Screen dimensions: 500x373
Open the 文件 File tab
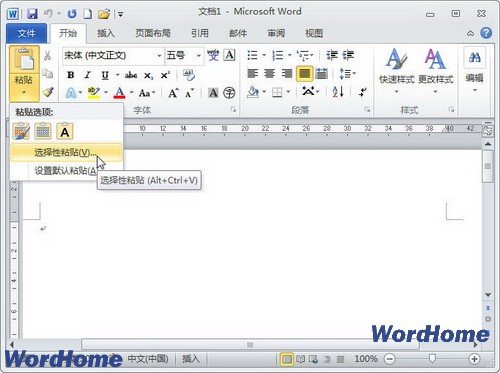[x=26, y=33]
